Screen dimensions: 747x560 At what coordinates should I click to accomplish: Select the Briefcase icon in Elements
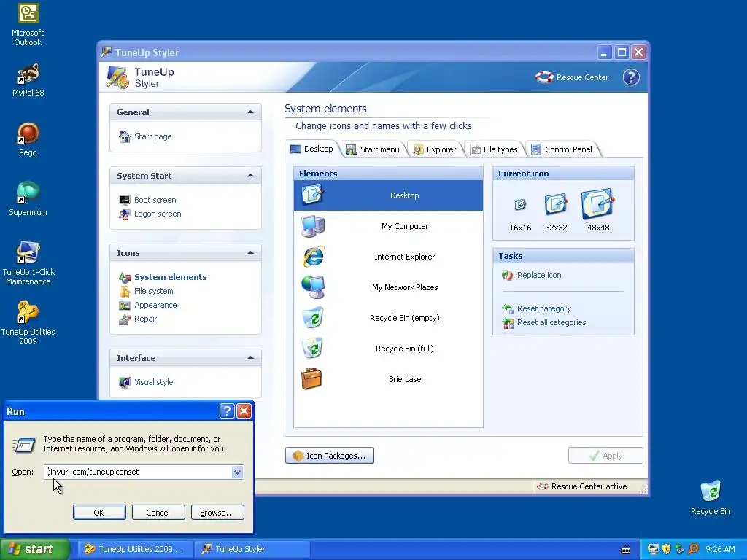coord(312,378)
